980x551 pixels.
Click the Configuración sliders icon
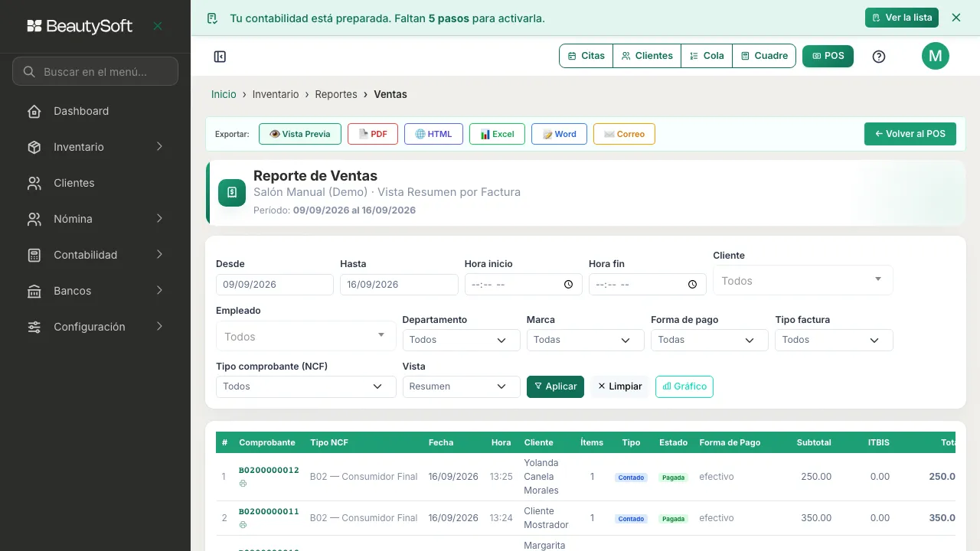[34, 327]
